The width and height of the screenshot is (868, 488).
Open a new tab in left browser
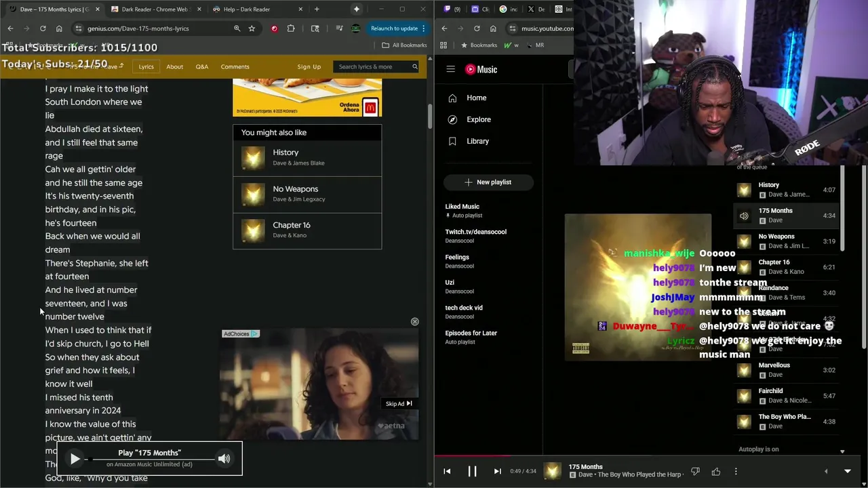(317, 9)
